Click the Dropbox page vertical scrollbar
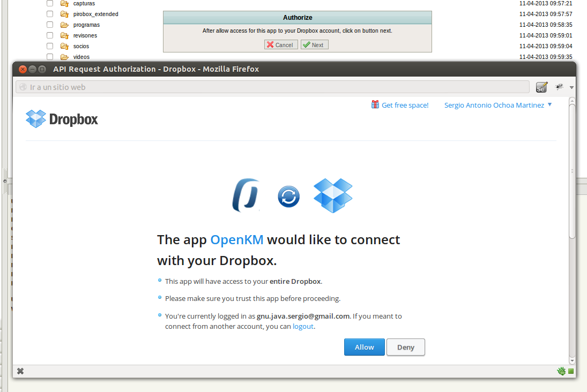 [x=571, y=171]
